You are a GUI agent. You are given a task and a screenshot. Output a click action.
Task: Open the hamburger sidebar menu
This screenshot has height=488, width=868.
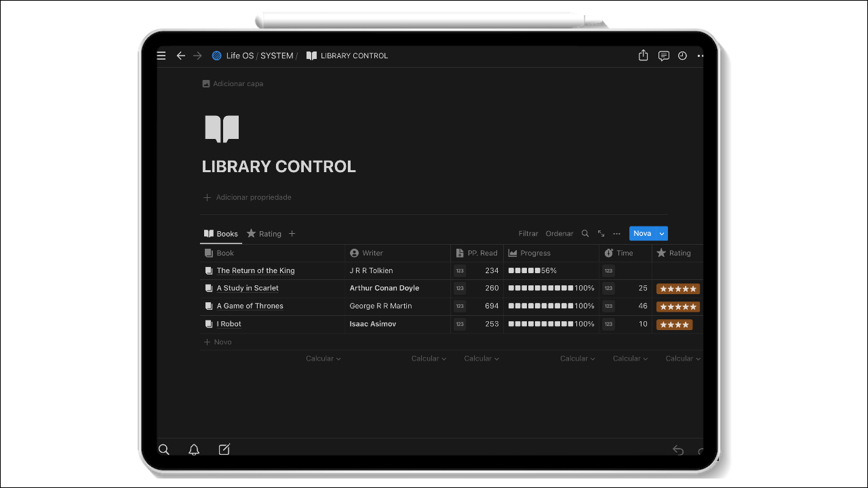(x=161, y=56)
